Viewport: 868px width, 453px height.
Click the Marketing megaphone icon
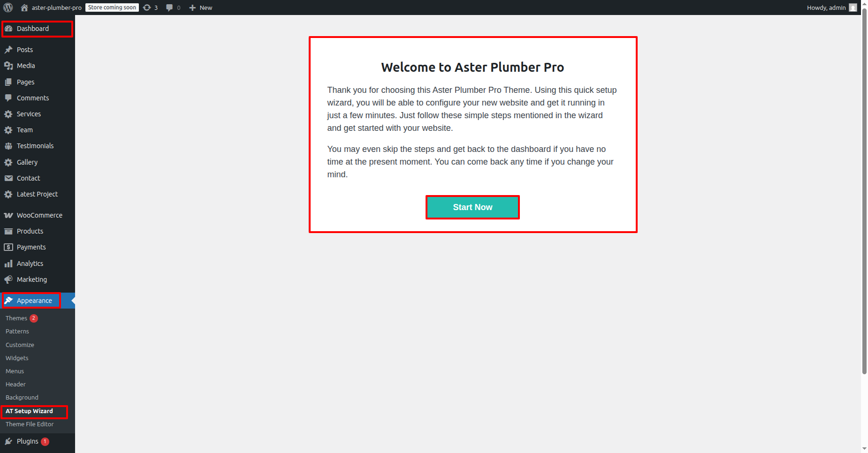[8, 279]
